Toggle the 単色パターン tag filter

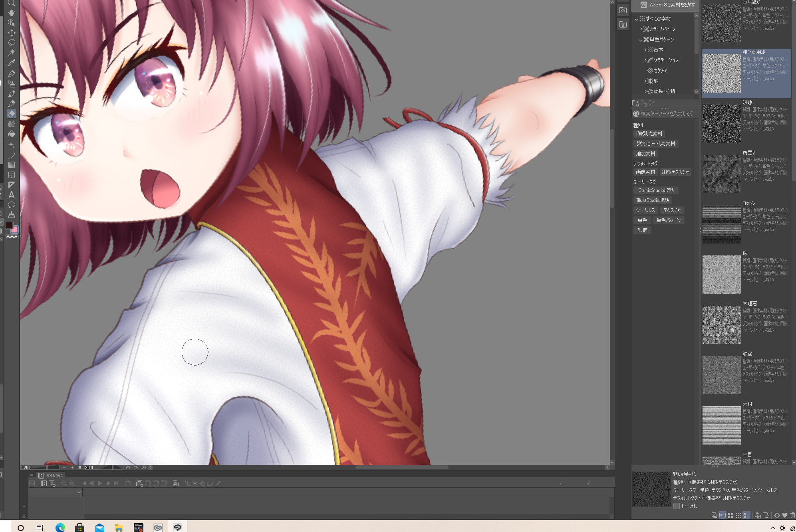(x=669, y=220)
